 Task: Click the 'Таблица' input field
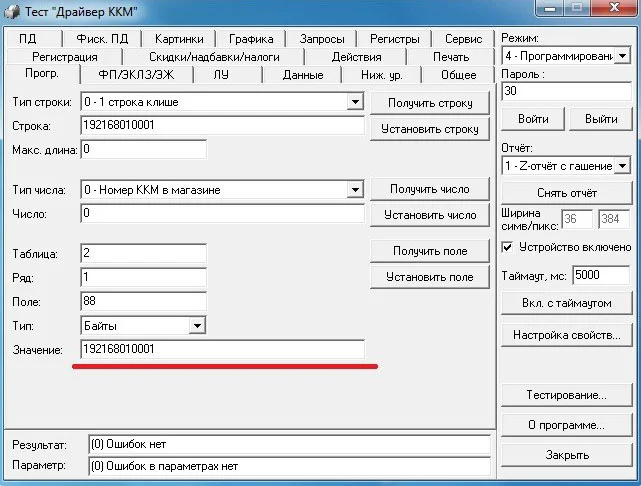click(143, 253)
